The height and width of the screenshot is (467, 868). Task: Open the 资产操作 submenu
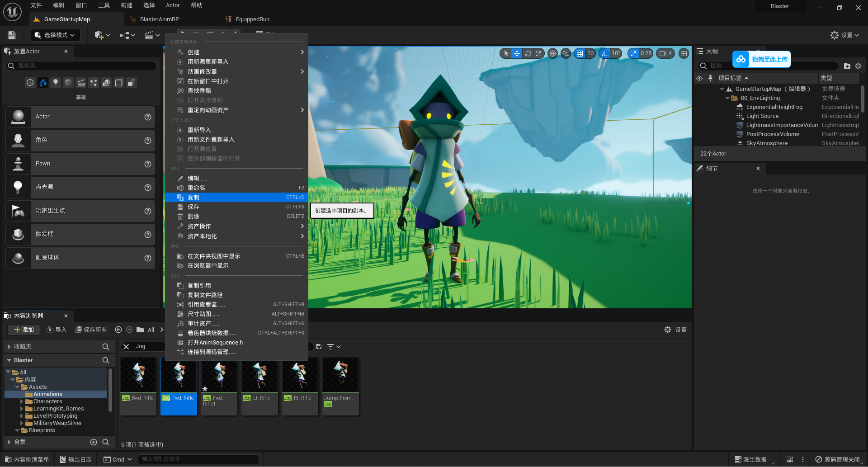click(236, 226)
